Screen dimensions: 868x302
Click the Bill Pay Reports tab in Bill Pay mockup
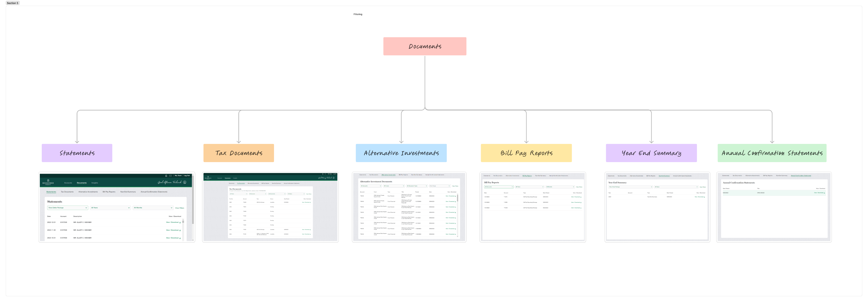click(x=527, y=176)
